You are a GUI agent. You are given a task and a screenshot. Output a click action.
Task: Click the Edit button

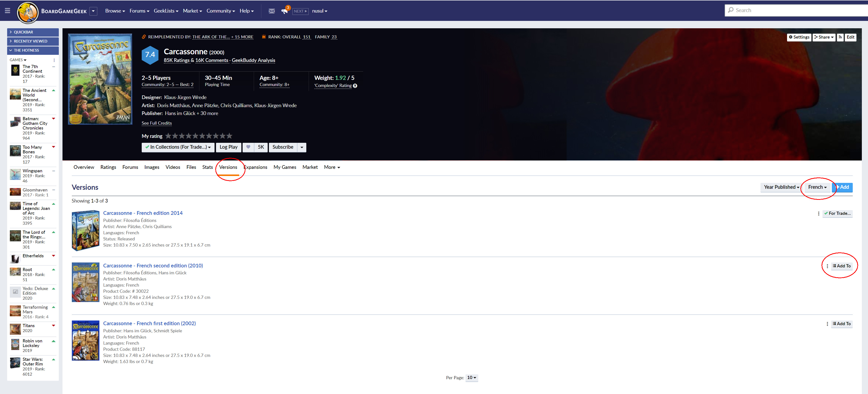pos(851,37)
